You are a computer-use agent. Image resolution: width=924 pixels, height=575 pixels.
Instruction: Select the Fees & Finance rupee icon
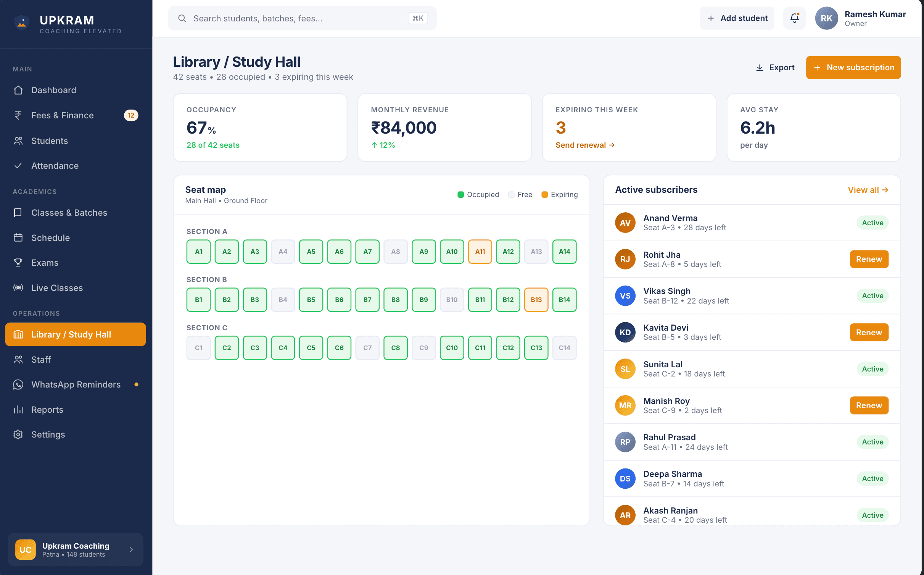tap(18, 115)
